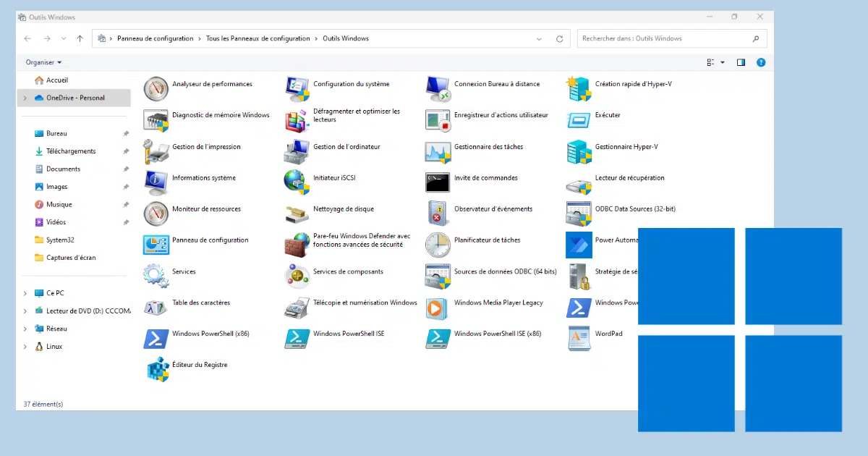Screen dimensions: 868x456
Task: Open Captures d'écran folder in sidebar
Action: [x=71, y=258]
